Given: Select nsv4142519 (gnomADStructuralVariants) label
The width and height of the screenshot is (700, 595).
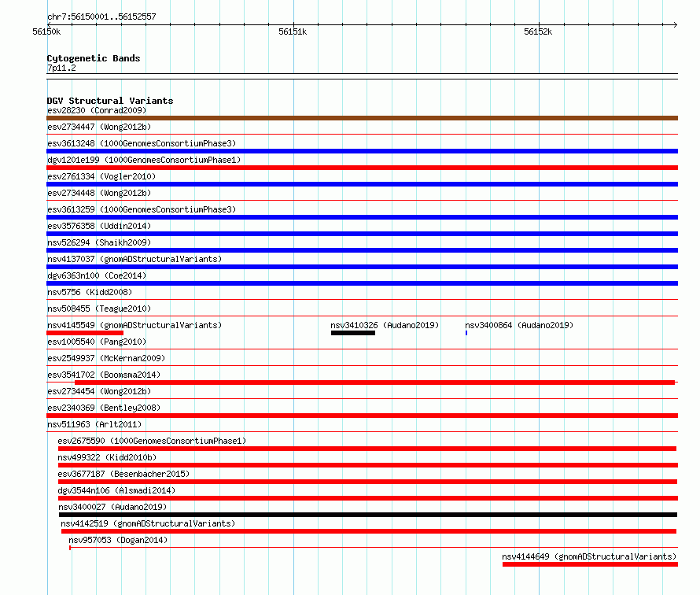Looking at the screenshot, I should tap(148, 523).
